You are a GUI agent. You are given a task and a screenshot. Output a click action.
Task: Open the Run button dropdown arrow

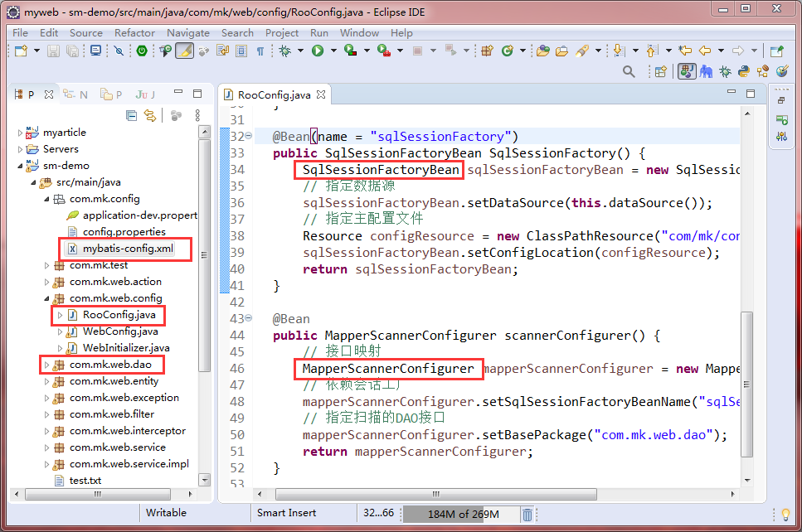333,51
